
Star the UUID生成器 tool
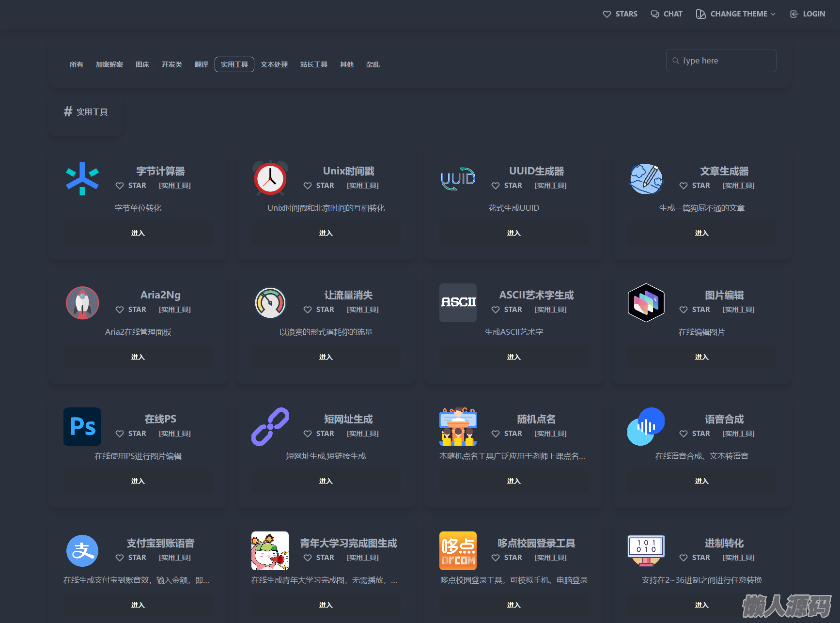(x=507, y=186)
